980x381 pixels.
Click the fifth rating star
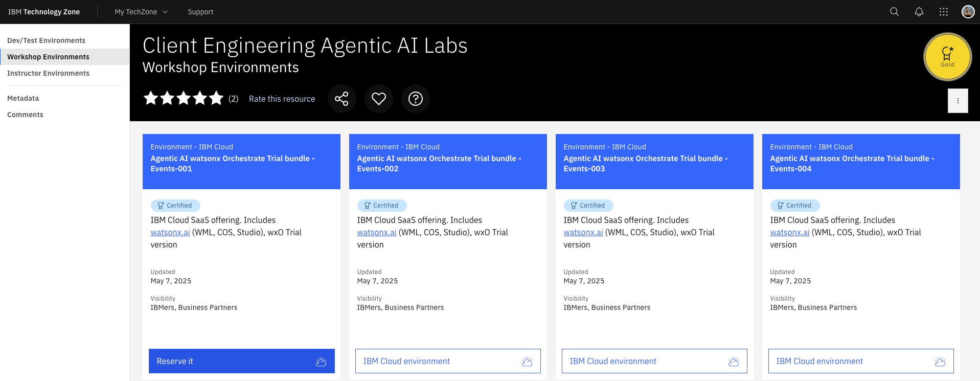[216, 98]
